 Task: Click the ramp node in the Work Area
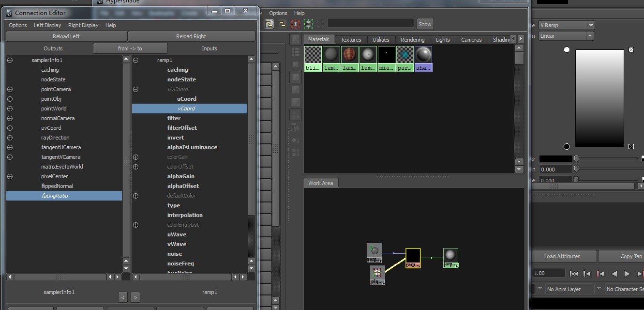click(x=413, y=258)
